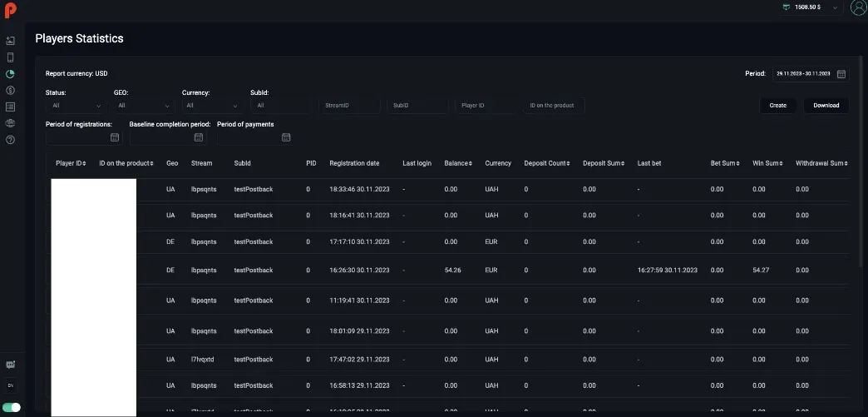Open the chat messages icon in sidebar
The height and width of the screenshot is (417, 868).
point(11,365)
